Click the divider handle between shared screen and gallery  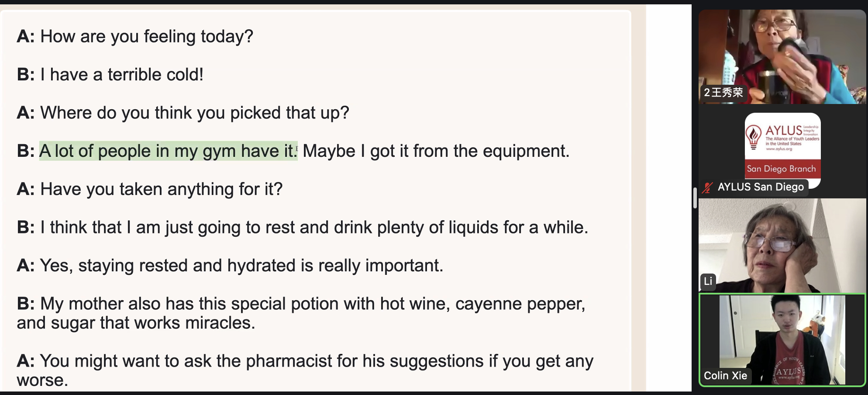(695, 198)
